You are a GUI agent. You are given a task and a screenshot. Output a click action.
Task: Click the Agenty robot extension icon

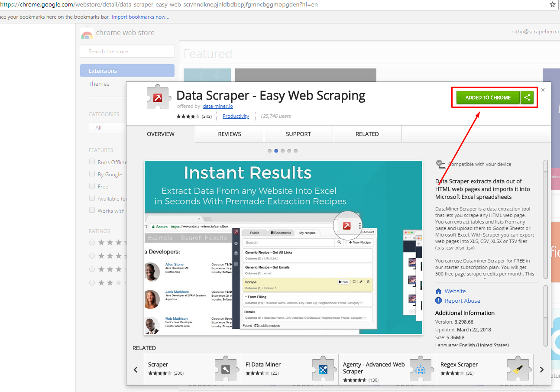pyautogui.click(x=421, y=369)
